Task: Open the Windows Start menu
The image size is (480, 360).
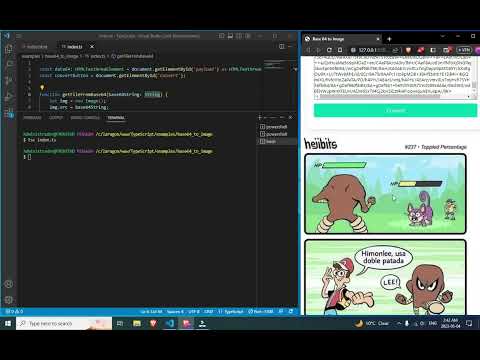Action: (x=8, y=323)
